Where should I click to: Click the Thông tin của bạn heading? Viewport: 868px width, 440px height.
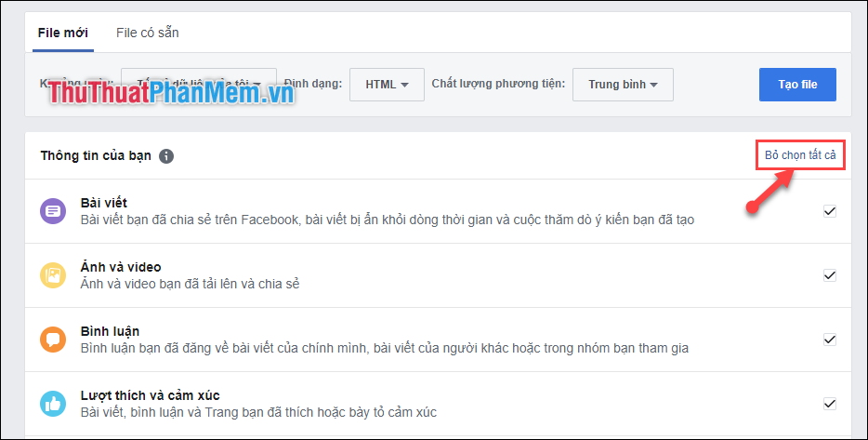pos(96,156)
